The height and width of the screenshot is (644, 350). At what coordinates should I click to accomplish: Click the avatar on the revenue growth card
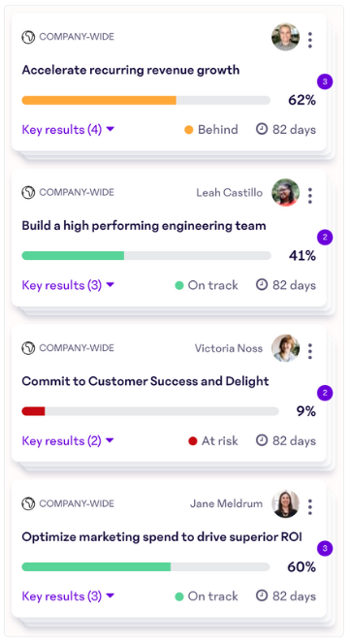pos(285,37)
